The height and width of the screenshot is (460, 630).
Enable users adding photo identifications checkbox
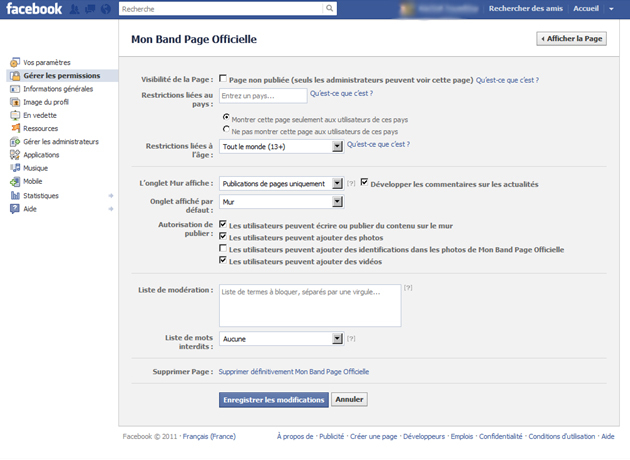point(223,248)
